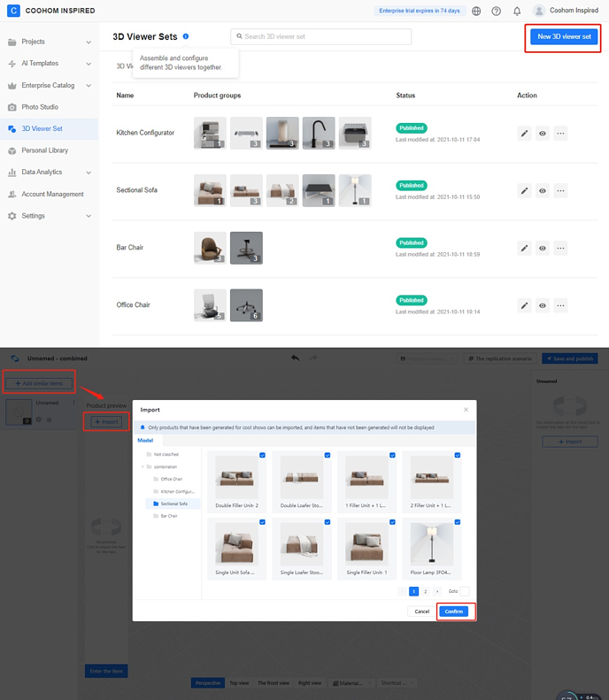Preview the Sectional Sofa viewer set

tap(542, 190)
